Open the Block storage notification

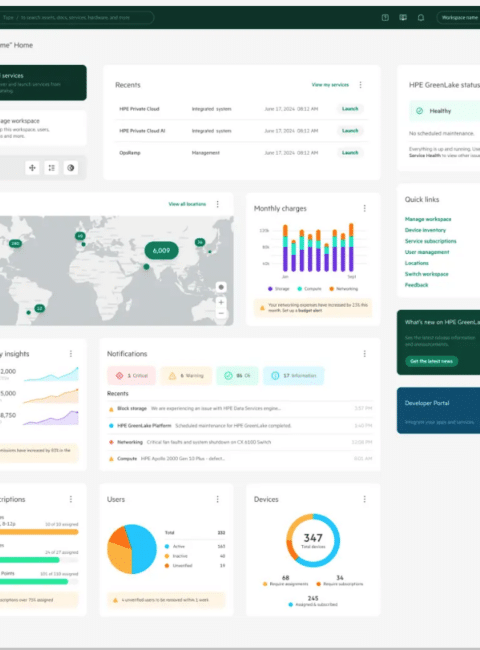point(240,409)
